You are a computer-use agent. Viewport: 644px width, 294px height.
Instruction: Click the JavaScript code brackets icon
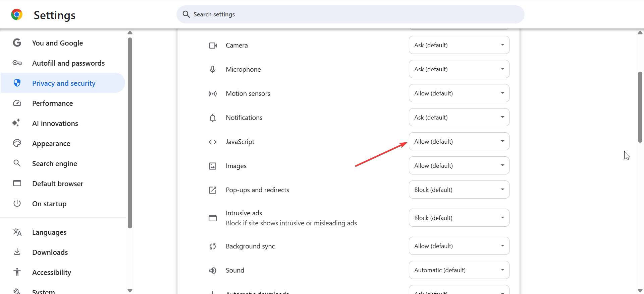[213, 142]
